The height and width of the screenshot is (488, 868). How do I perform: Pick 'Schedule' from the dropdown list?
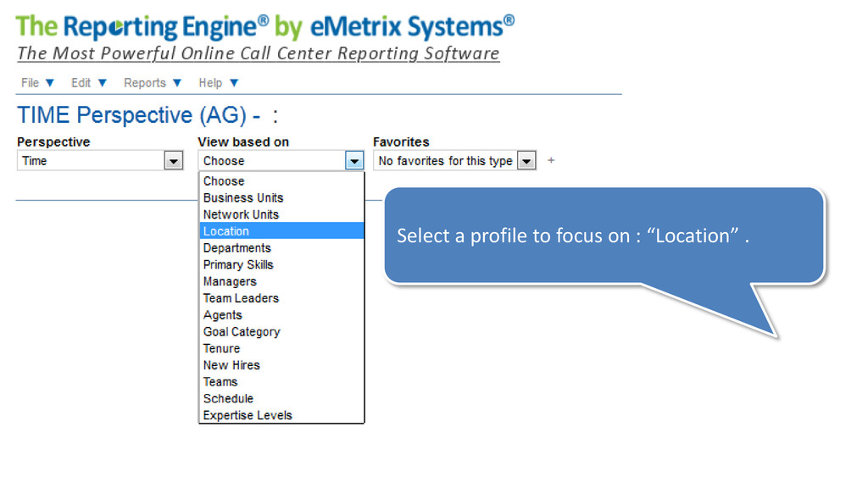(x=281, y=398)
